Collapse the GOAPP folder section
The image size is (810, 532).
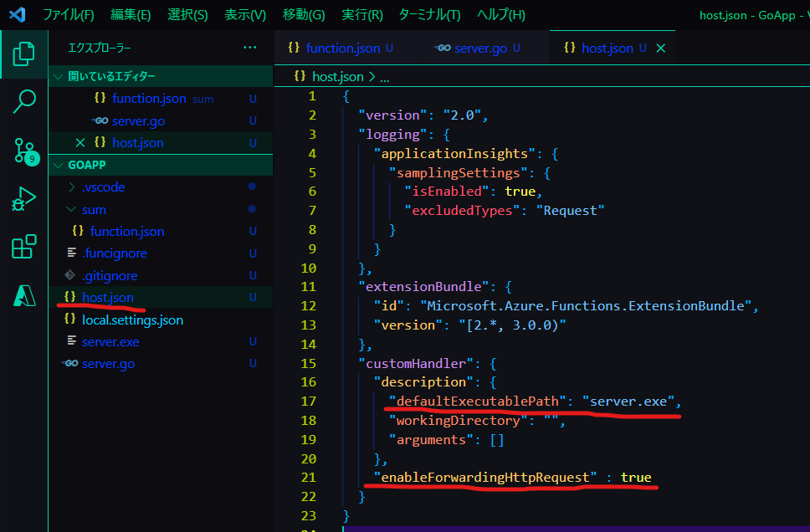pos(59,166)
